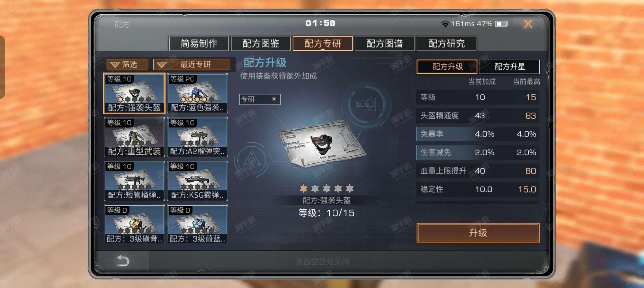Click the back arrow icon
The width and height of the screenshot is (644, 288).
(123, 261)
